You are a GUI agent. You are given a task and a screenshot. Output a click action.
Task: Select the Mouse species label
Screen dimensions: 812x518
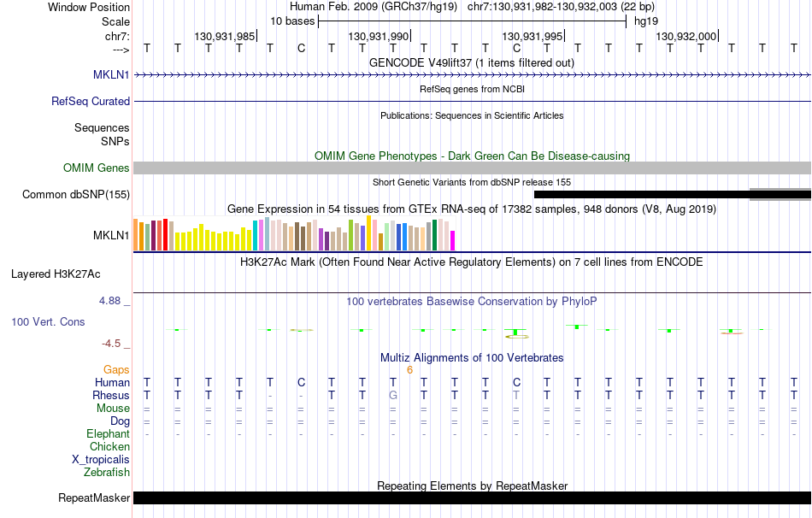coord(113,409)
